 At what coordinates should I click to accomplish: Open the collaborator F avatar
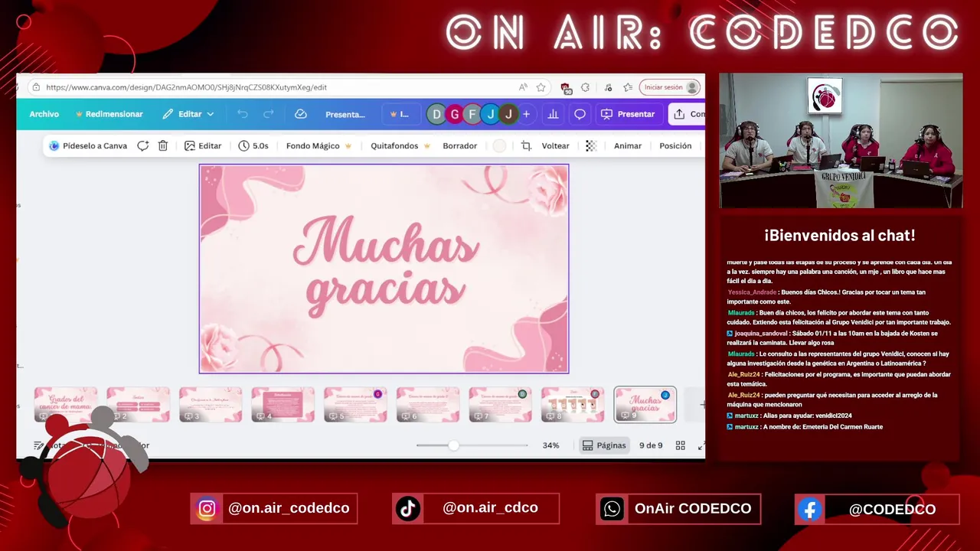coord(472,114)
